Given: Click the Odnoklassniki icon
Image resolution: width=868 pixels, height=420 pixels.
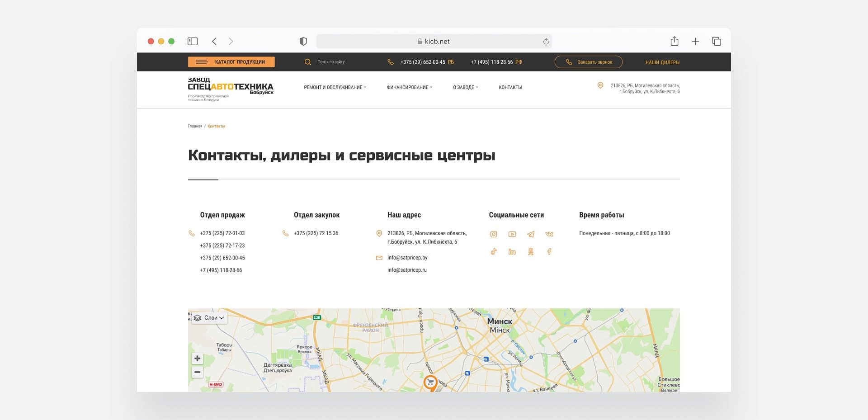Looking at the screenshot, I should tap(531, 251).
